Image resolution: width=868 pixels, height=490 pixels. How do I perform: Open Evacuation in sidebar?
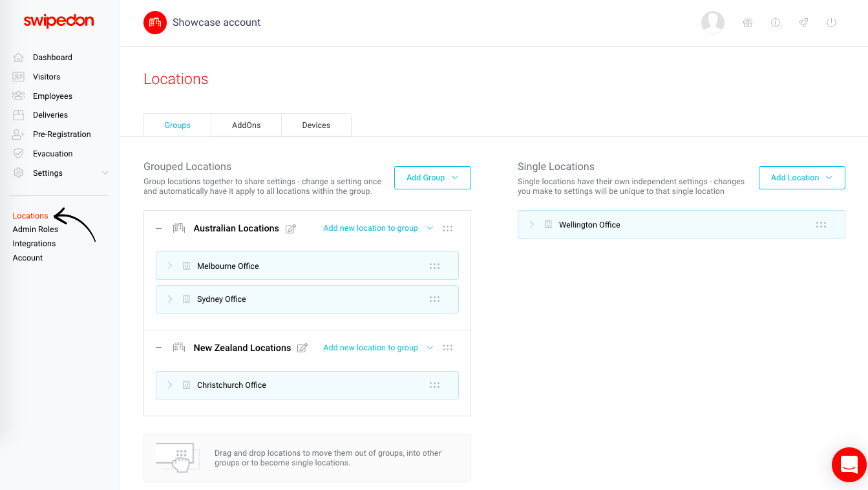(x=53, y=154)
